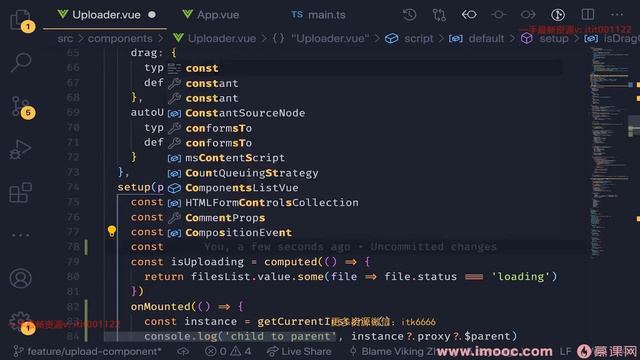Open editor More Actions menu
This screenshot has height=360, width=640.
(x=617, y=15)
